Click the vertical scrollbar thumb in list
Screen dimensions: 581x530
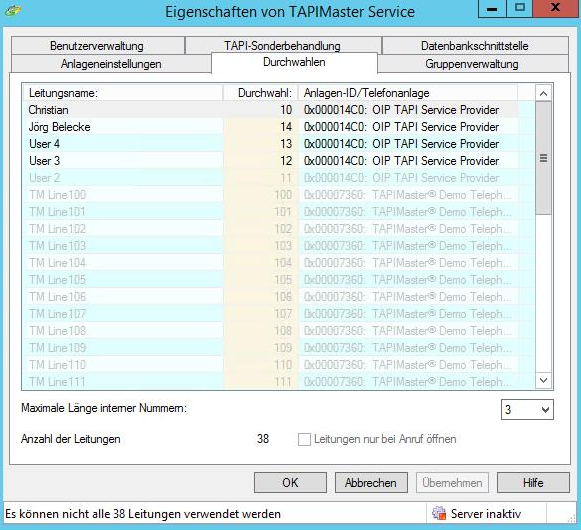coord(544,158)
